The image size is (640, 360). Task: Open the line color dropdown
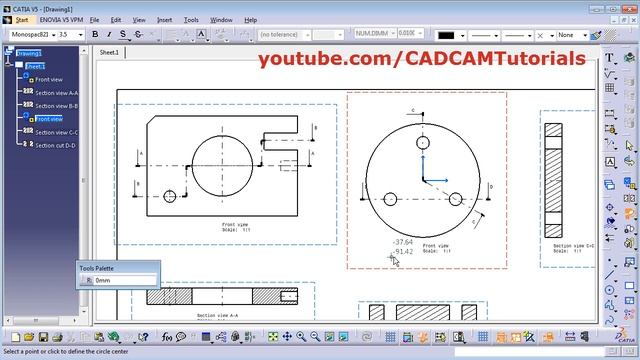(462, 36)
